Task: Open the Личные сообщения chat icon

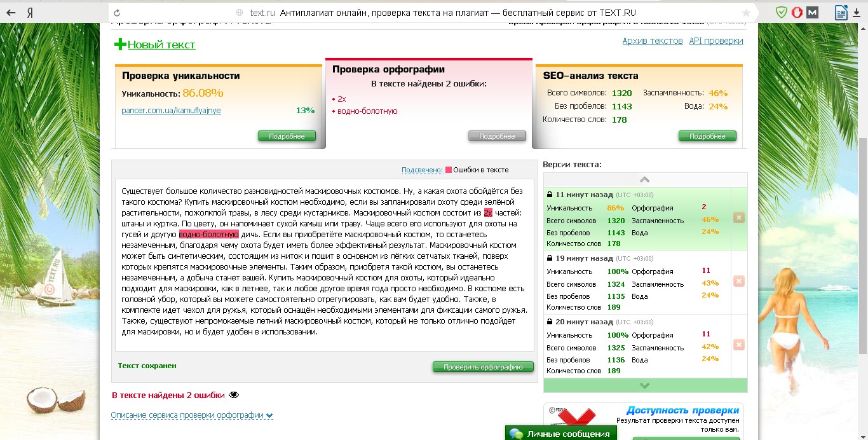Action: click(517, 434)
